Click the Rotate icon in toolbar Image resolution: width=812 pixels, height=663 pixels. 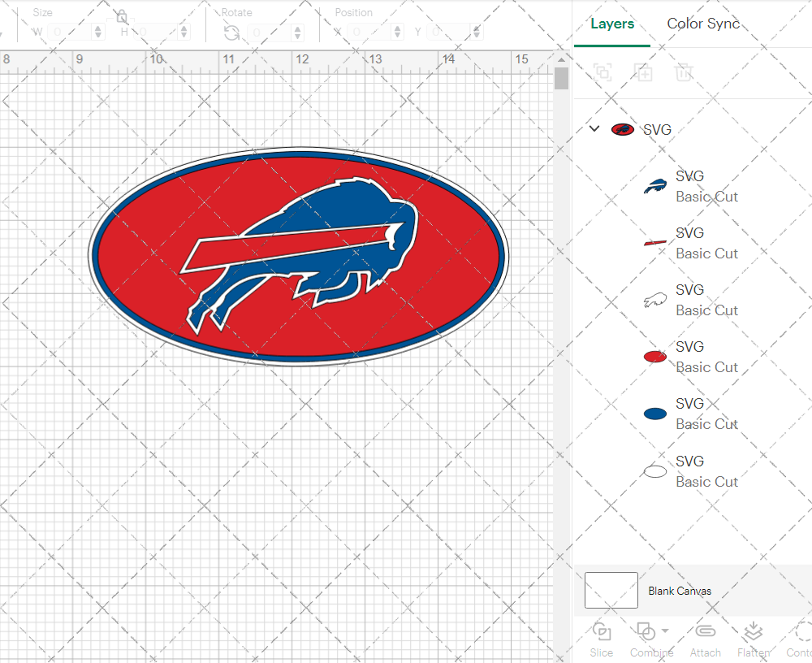pyautogui.click(x=231, y=32)
